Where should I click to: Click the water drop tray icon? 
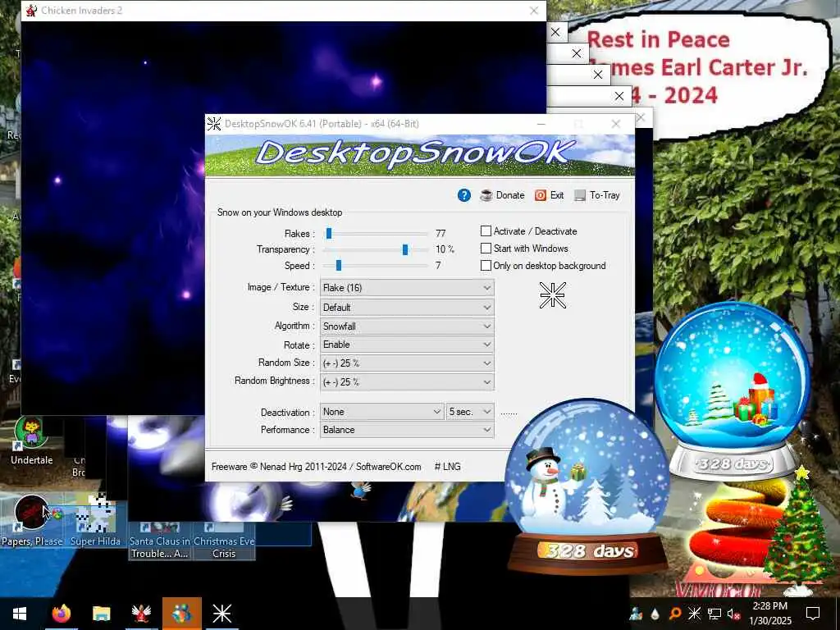tap(655, 614)
